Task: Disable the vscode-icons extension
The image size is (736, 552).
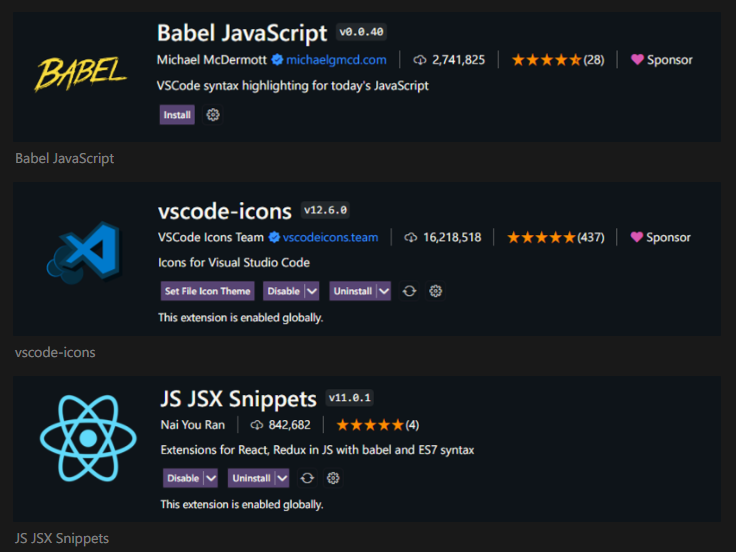Action: 284,291
